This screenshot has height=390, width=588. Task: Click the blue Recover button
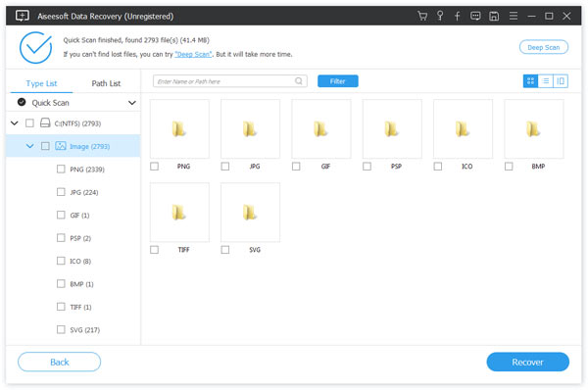coord(527,362)
